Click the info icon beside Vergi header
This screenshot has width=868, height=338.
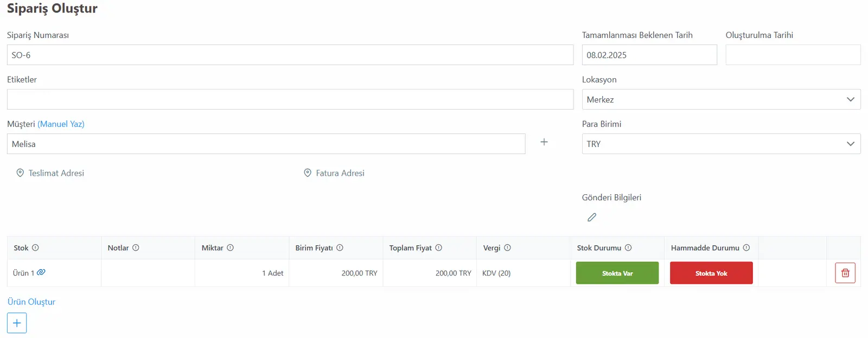coord(507,248)
